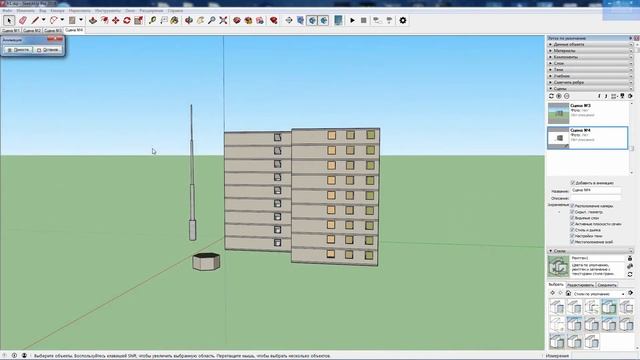Open the scenes view options dropdown
This screenshot has height=360, width=640.
click(615, 96)
